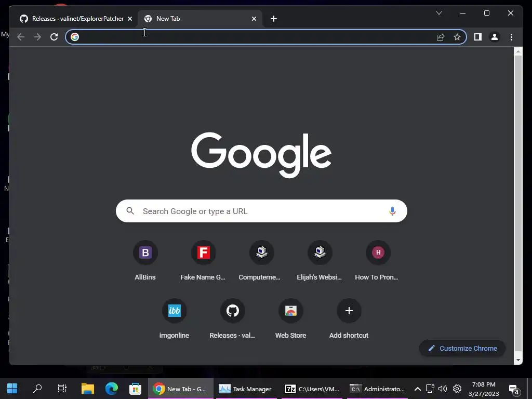Viewport: 532px width, 399px height.
Task: Open the Web Store shortcut
Action: [290, 319]
